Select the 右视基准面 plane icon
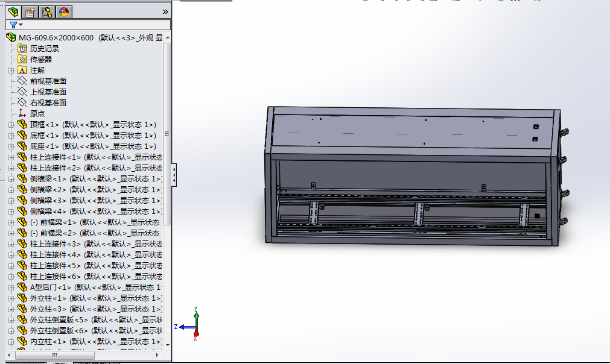The height and width of the screenshot is (364, 610). coord(22,102)
